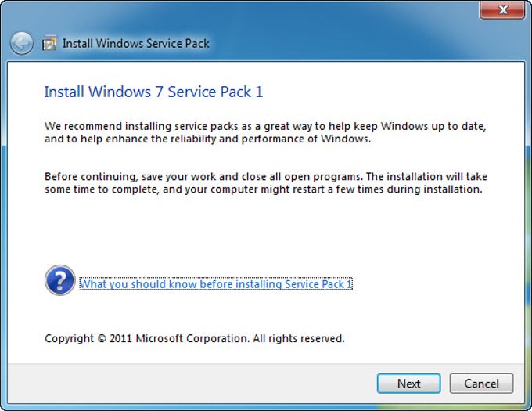Click the 'Install Windows 7 Service Pack 1' heading
This screenshot has height=411, width=532.
[x=153, y=92]
